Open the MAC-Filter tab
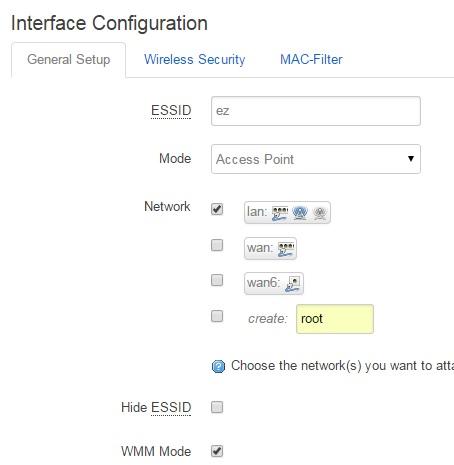The height and width of the screenshot is (465, 454). (311, 59)
